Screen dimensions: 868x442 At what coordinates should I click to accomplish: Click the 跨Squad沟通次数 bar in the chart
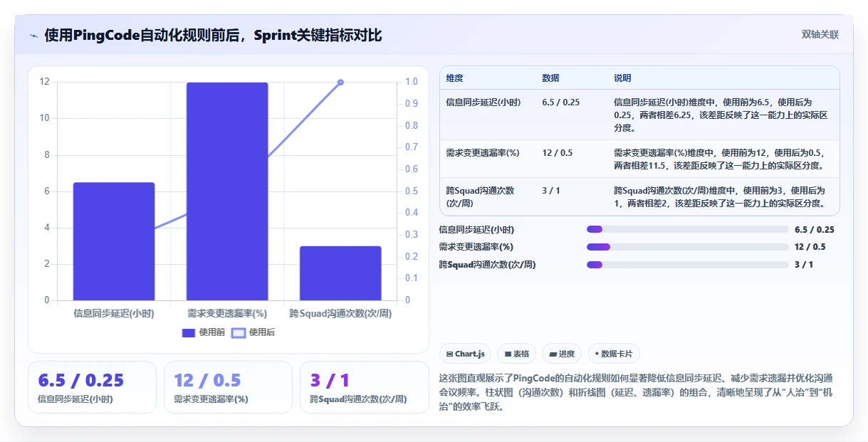[x=340, y=273]
